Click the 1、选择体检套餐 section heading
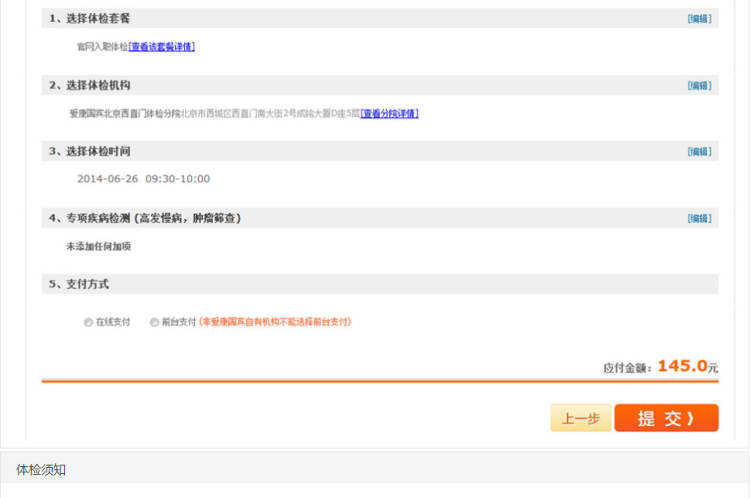Viewport: 750px width, 498px height. pyautogui.click(x=90, y=19)
